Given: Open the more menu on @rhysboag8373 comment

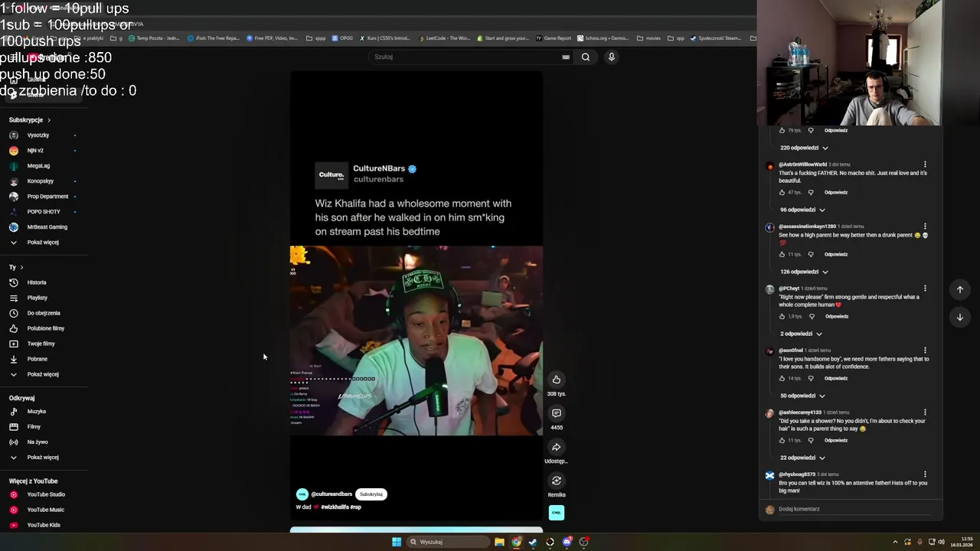Looking at the screenshot, I should click(925, 474).
